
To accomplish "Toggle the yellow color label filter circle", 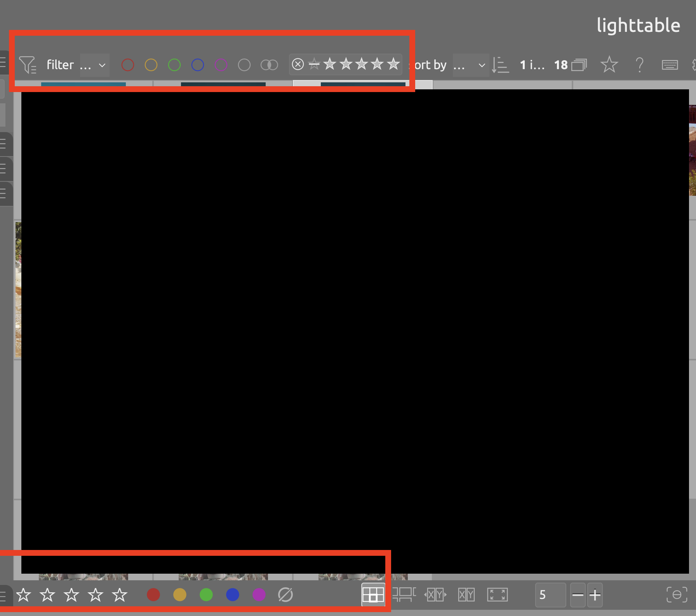I will (x=151, y=65).
